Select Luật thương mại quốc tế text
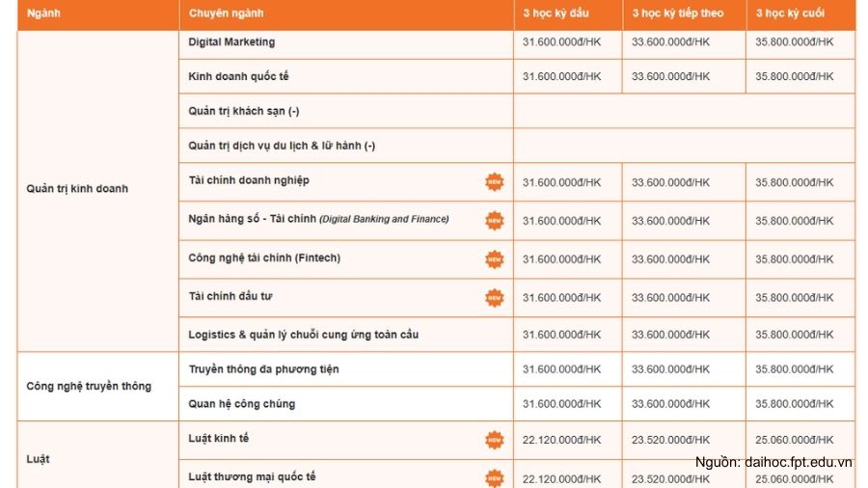Screen dimensions: 868x488 click(x=252, y=477)
